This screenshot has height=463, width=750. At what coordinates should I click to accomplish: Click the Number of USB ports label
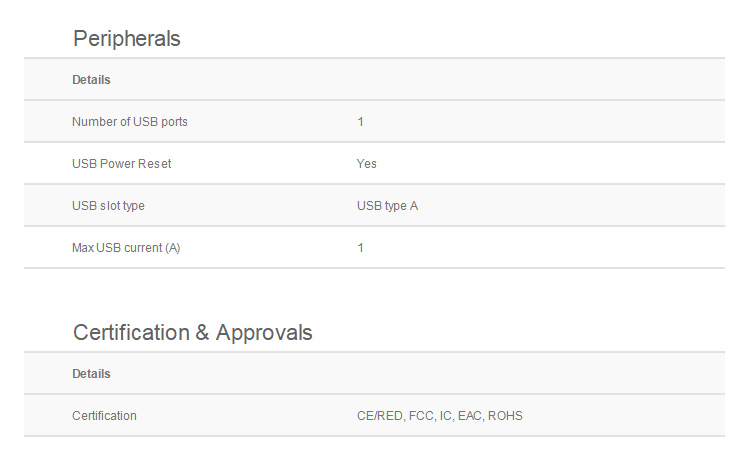[x=129, y=122]
